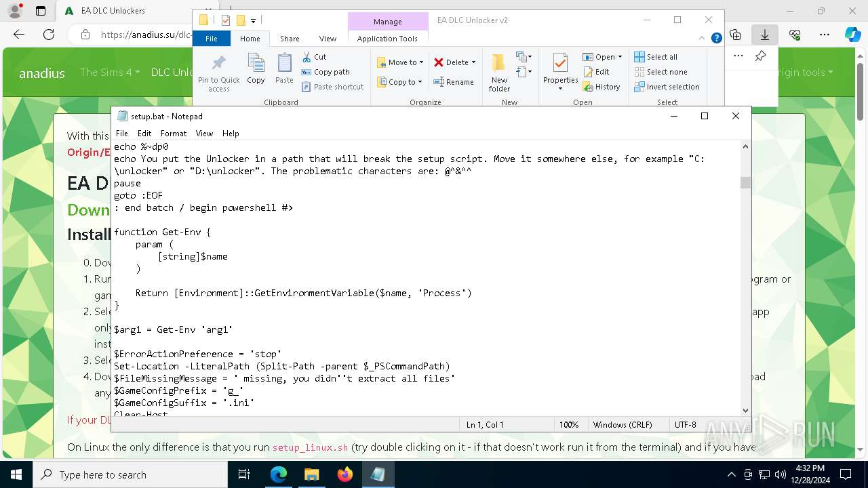The image size is (868, 488).
Task: Open the Windows Start menu
Action: (16, 474)
